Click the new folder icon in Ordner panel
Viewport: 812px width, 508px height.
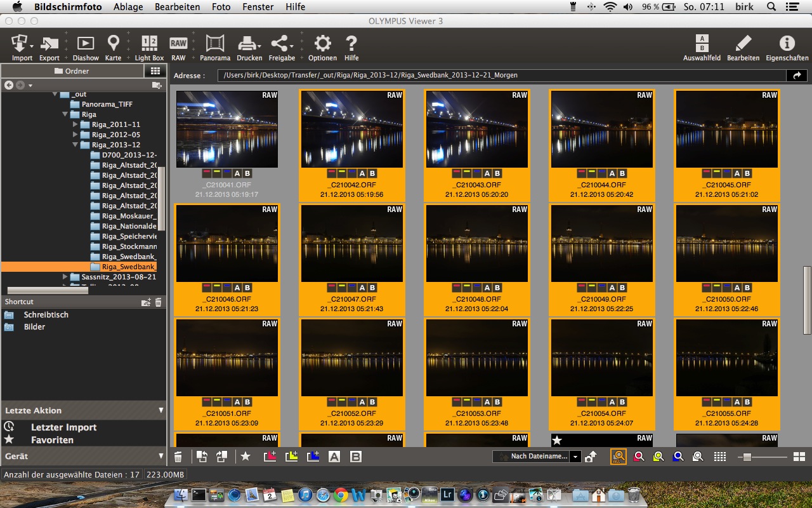point(157,85)
